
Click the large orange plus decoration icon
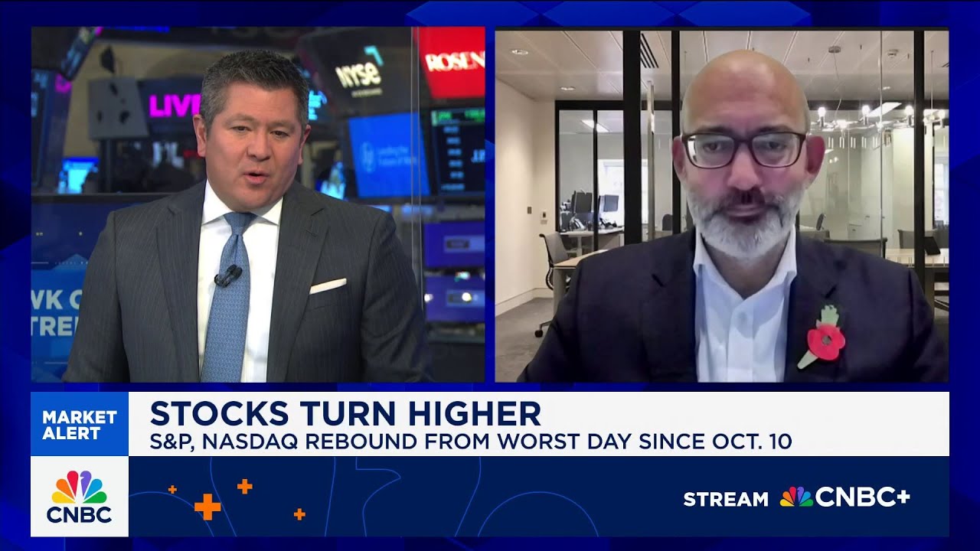coord(207,506)
